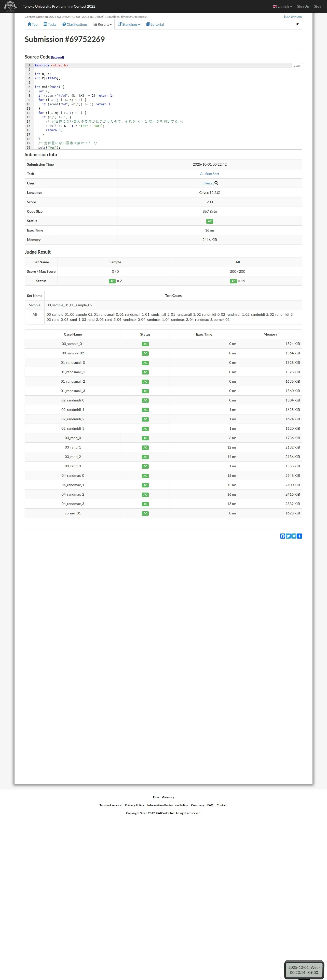This screenshot has width=327, height=980.
Task: Open Information Protection Policy link
Action: (168, 805)
